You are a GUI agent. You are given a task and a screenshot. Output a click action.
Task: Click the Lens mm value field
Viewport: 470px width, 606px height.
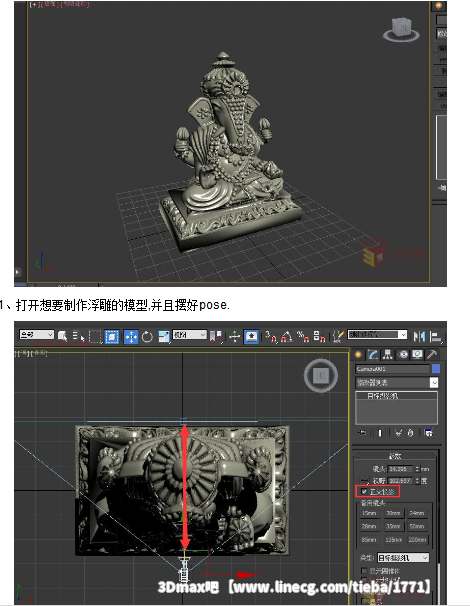pos(400,469)
